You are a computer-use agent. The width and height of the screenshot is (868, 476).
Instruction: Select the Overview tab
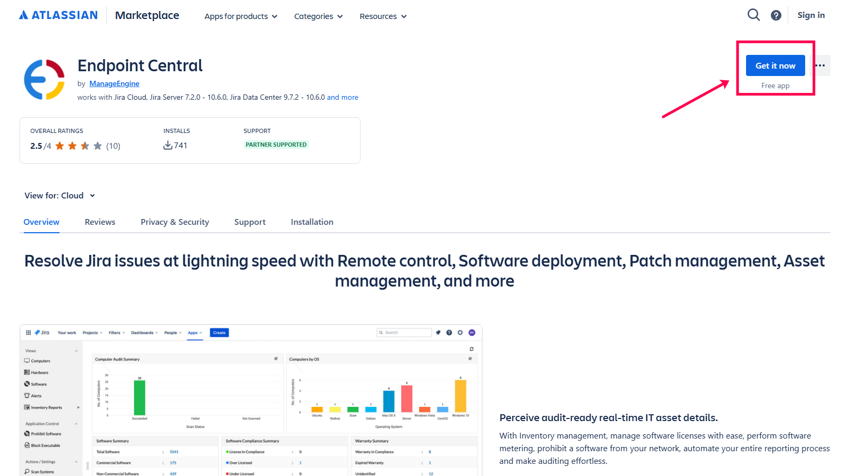click(41, 222)
